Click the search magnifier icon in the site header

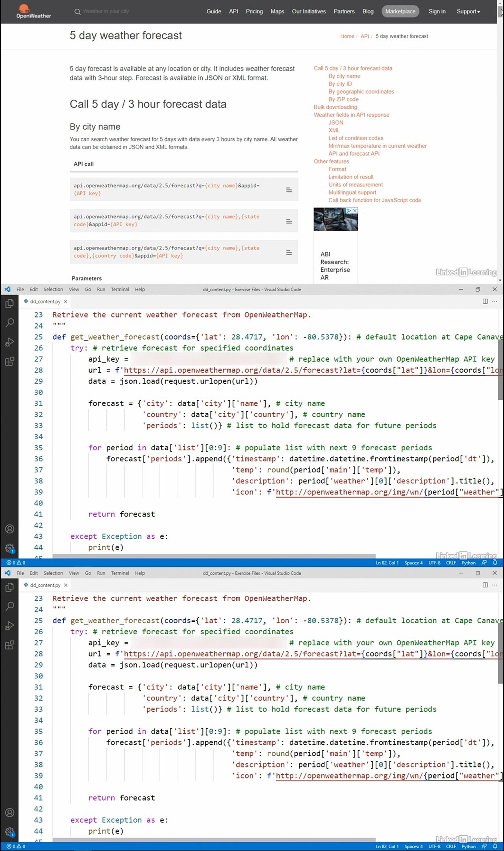click(x=77, y=11)
